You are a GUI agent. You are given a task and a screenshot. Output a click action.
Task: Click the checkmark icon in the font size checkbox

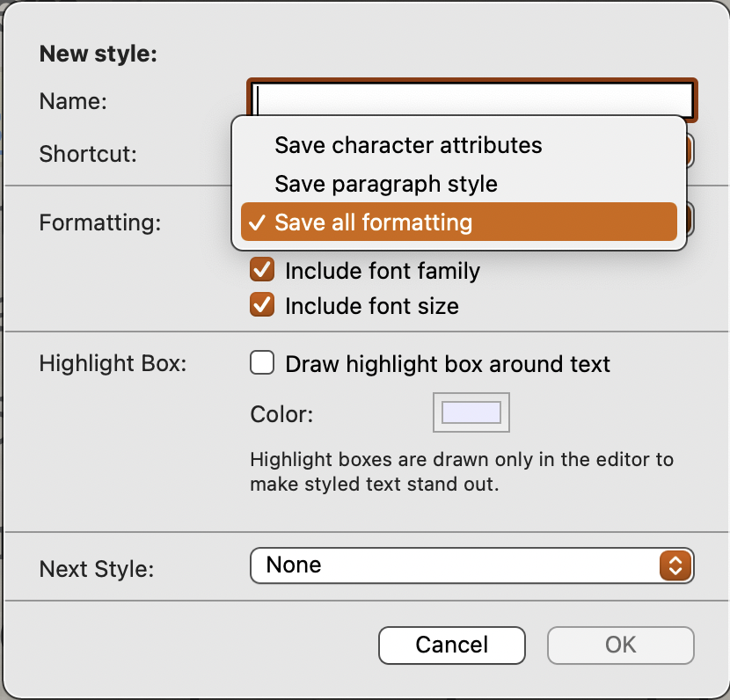[261, 305]
